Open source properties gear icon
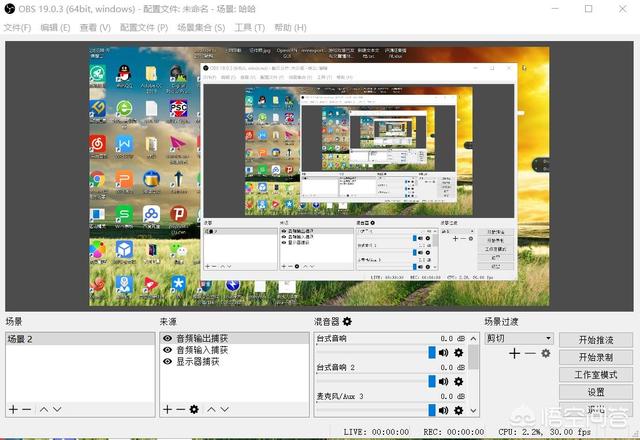The width and height of the screenshot is (640, 440). coord(194,409)
